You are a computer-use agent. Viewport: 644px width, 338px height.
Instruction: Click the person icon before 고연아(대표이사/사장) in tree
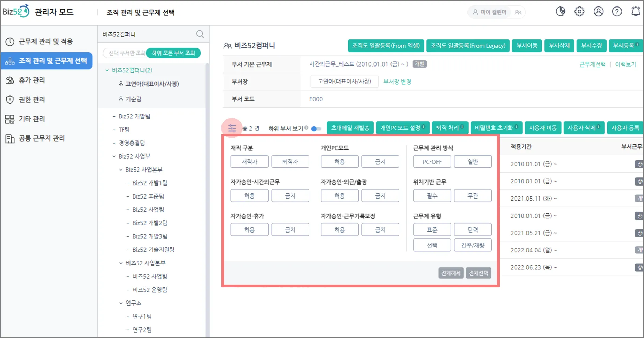point(121,84)
